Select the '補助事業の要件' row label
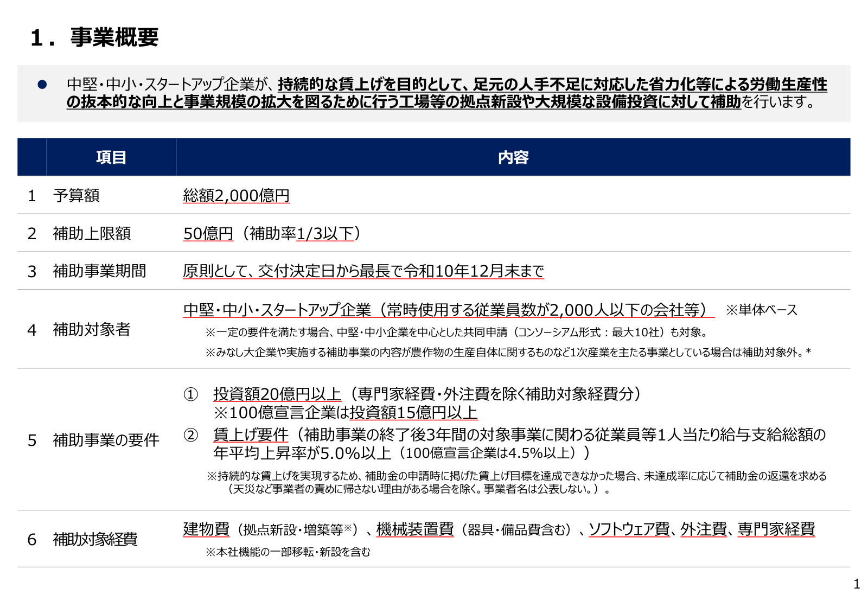868x601 pixels. coord(106,440)
